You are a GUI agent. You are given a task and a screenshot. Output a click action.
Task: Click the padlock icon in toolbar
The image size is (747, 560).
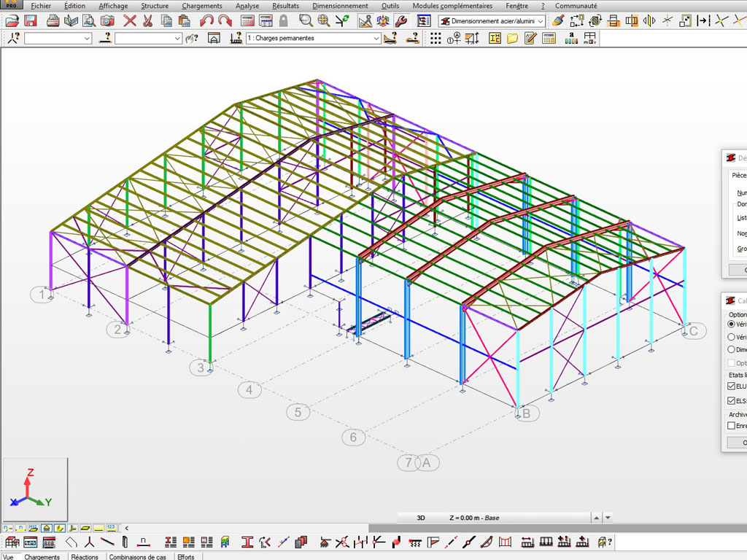pos(284,20)
